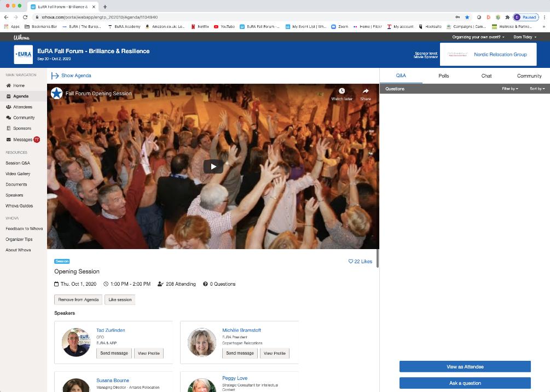Click browser forward arrow
550x392 pixels.
click(x=16, y=17)
